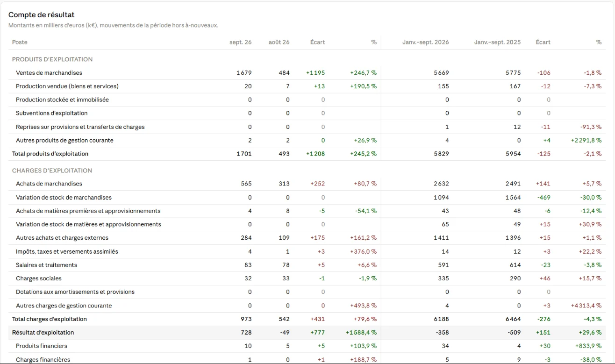Select the "Ventes de marchandises" row label
Screen dimensions: 615x364
click(49, 73)
